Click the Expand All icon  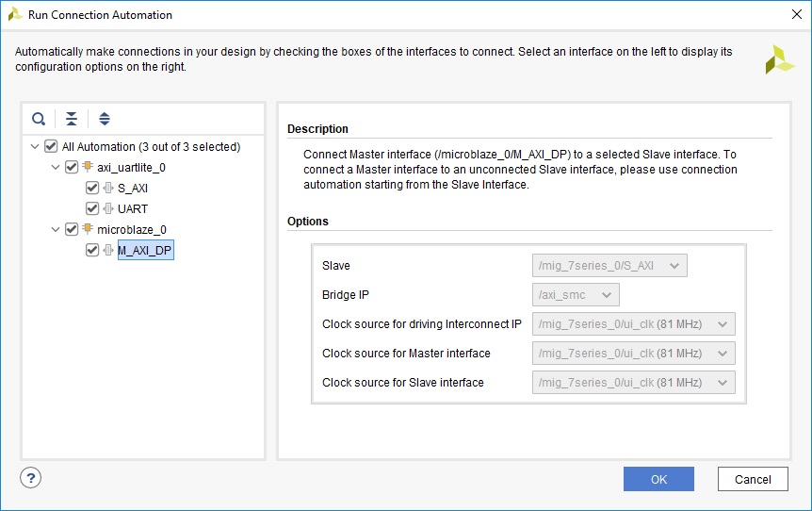[x=105, y=119]
